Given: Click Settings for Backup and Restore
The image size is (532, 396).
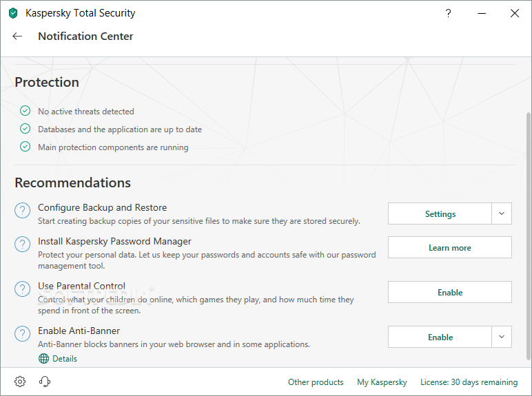Looking at the screenshot, I should point(440,213).
